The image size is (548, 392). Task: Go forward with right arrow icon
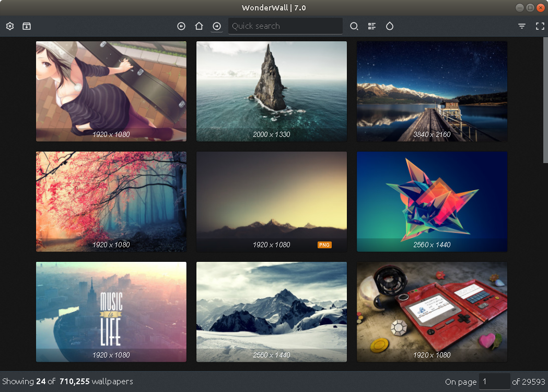click(217, 26)
